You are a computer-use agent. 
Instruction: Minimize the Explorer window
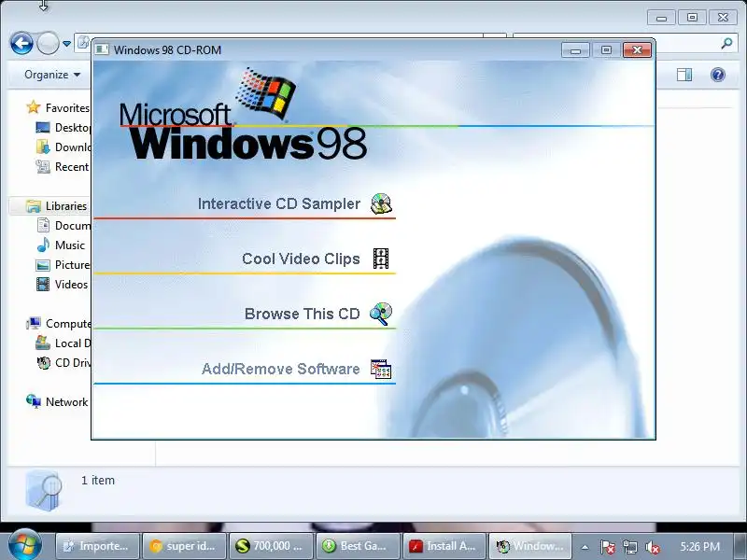pyautogui.click(x=661, y=18)
